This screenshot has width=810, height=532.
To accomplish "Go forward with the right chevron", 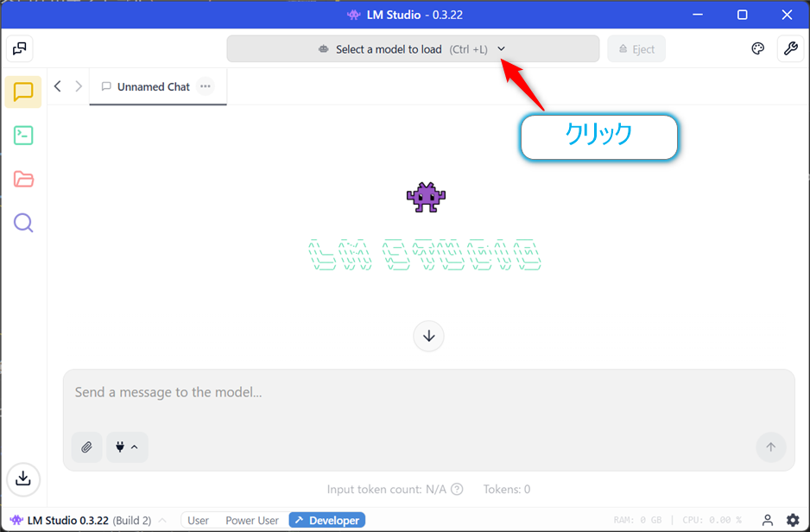I will [x=79, y=86].
